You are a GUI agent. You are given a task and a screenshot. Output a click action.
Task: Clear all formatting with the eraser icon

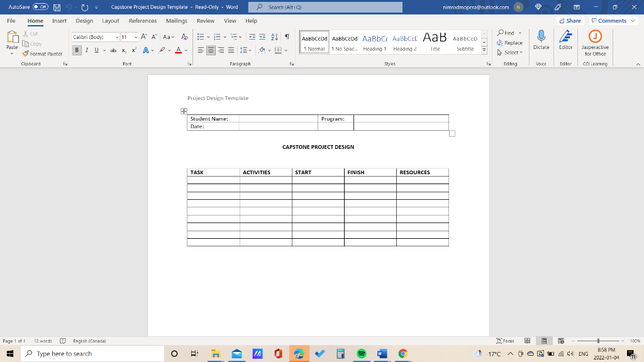(x=186, y=38)
